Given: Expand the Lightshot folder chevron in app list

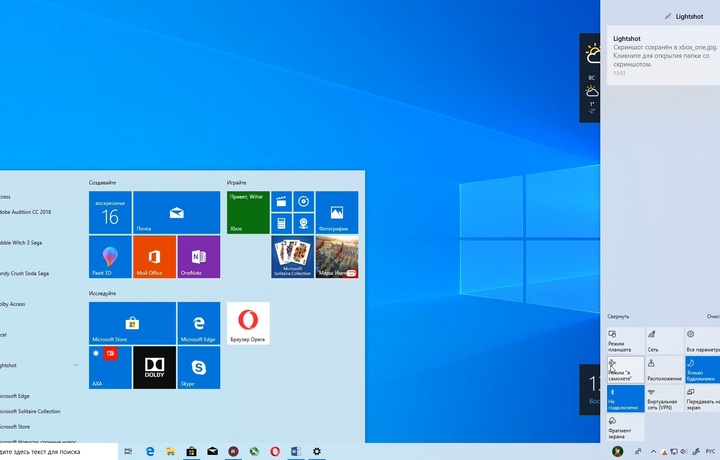Looking at the screenshot, I should (x=76, y=365).
